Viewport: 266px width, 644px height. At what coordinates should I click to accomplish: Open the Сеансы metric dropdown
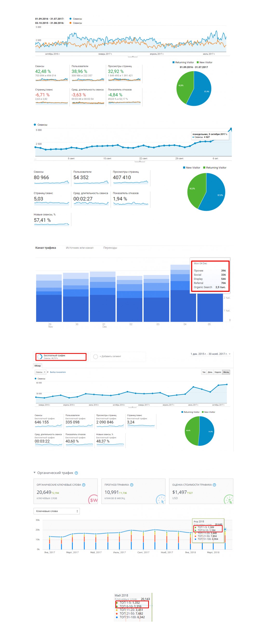point(40,372)
